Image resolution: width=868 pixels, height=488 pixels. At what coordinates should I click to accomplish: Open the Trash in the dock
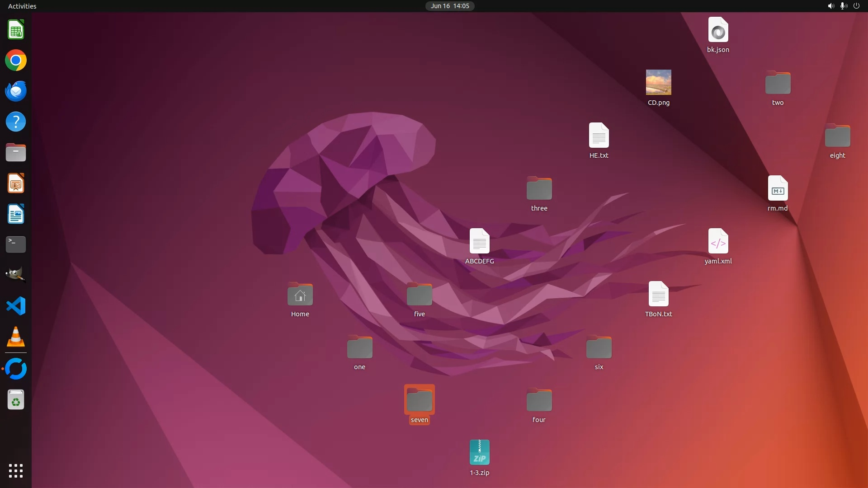pos(16,400)
